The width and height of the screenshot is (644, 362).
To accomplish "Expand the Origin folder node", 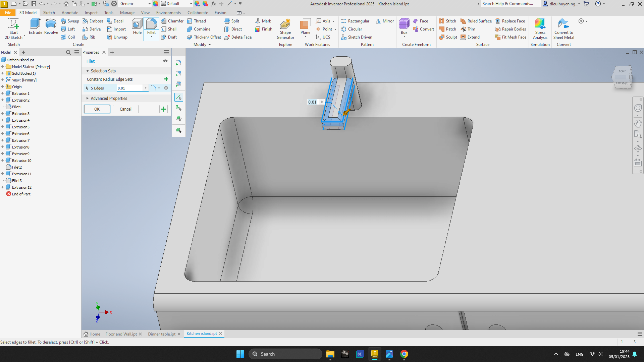I will click(x=3, y=87).
